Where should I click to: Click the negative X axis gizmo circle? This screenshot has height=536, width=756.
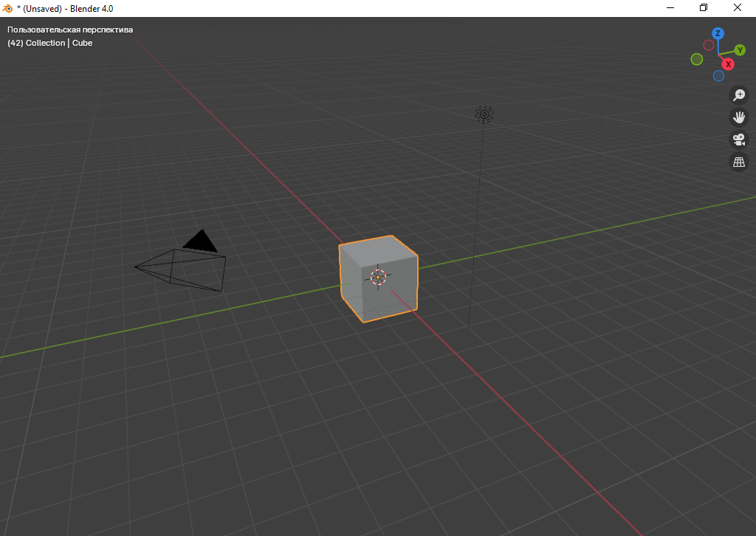pyautogui.click(x=709, y=45)
